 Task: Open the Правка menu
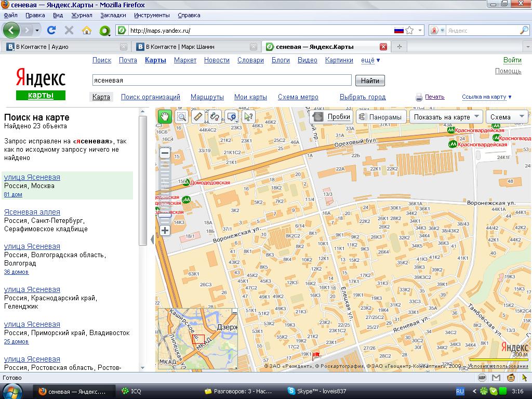point(35,15)
